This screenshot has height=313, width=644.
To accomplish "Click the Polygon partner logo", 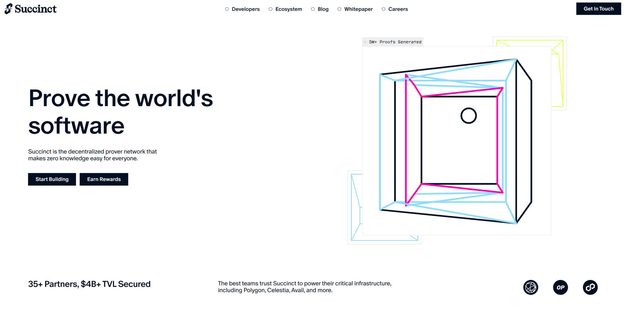I will 590,287.
